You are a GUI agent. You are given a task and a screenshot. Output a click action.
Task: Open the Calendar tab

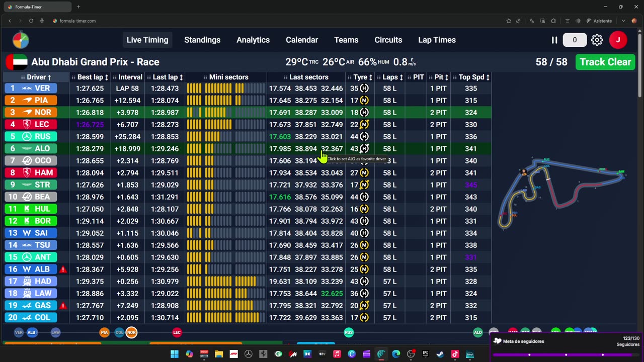point(302,40)
